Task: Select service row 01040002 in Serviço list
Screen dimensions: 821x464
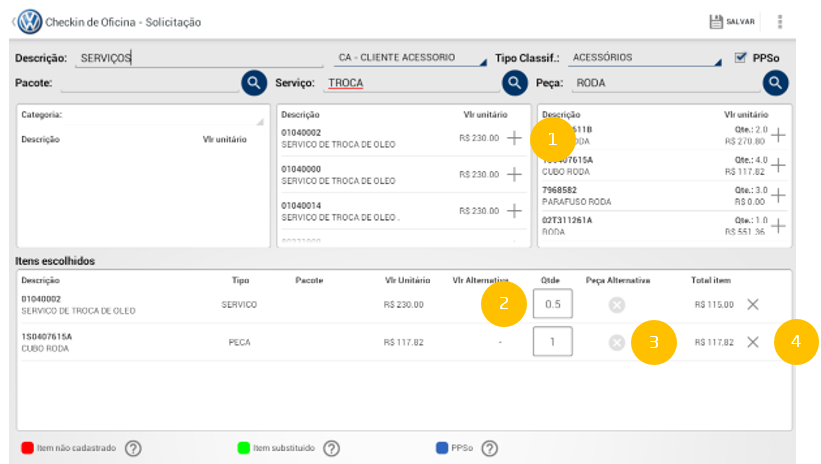Action: pos(402,138)
